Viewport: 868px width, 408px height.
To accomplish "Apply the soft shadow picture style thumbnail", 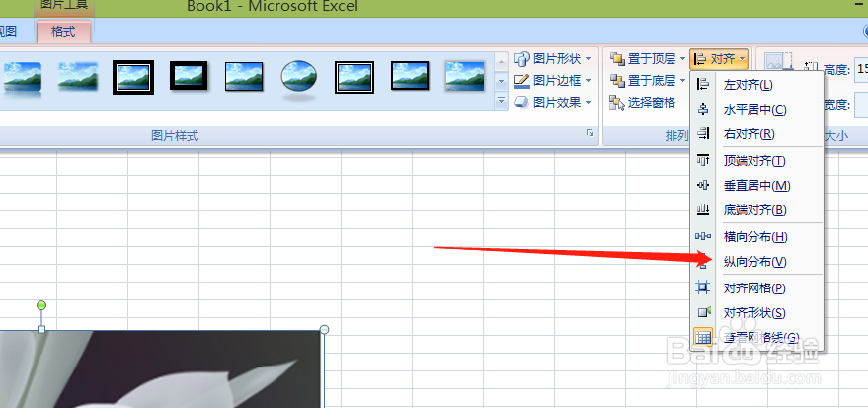I will (78, 77).
